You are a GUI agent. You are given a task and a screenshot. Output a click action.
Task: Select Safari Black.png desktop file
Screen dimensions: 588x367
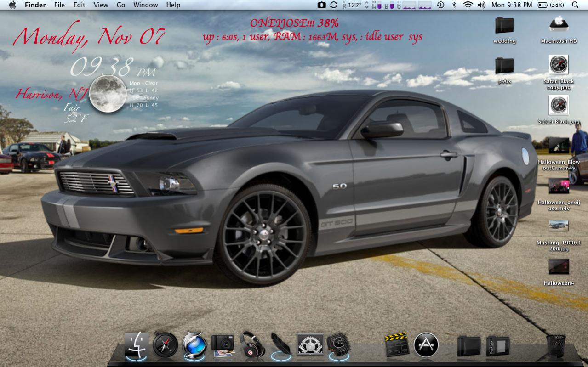click(x=559, y=110)
